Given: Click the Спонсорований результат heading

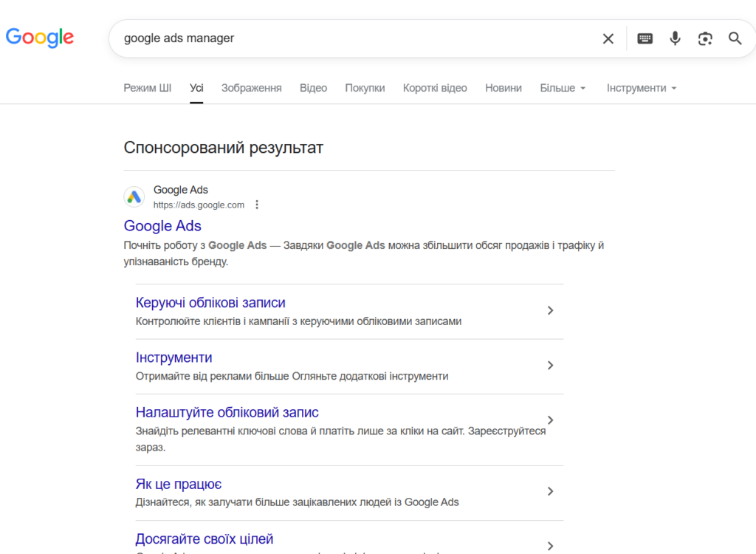Looking at the screenshot, I should pos(223,148).
